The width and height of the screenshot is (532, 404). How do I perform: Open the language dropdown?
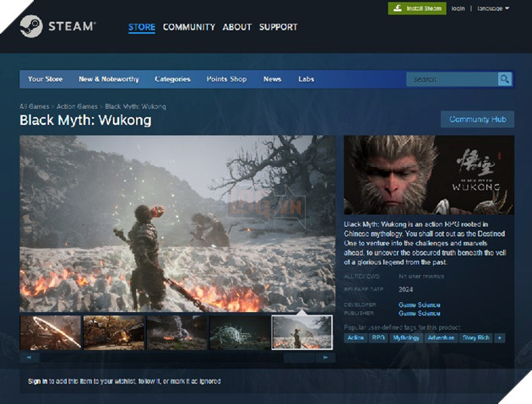click(x=493, y=8)
